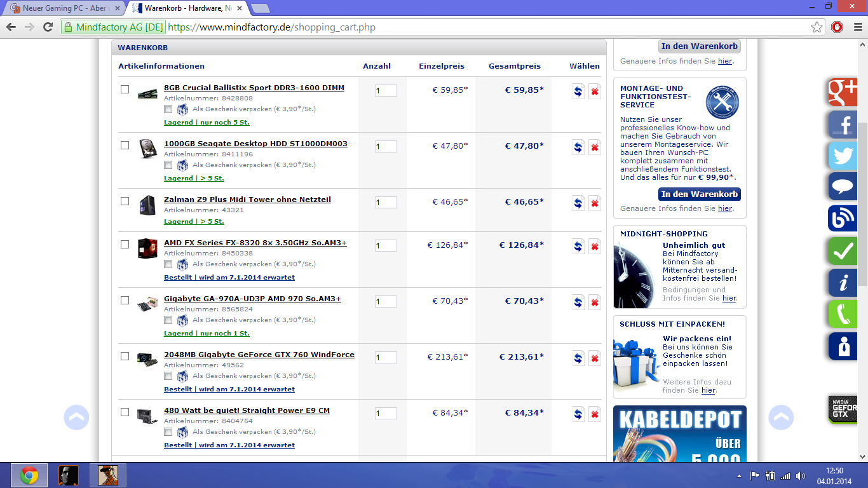Screen dimensions: 868x488
Task: Click the speech bubble sidebar icon
Action: [x=843, y=187]
